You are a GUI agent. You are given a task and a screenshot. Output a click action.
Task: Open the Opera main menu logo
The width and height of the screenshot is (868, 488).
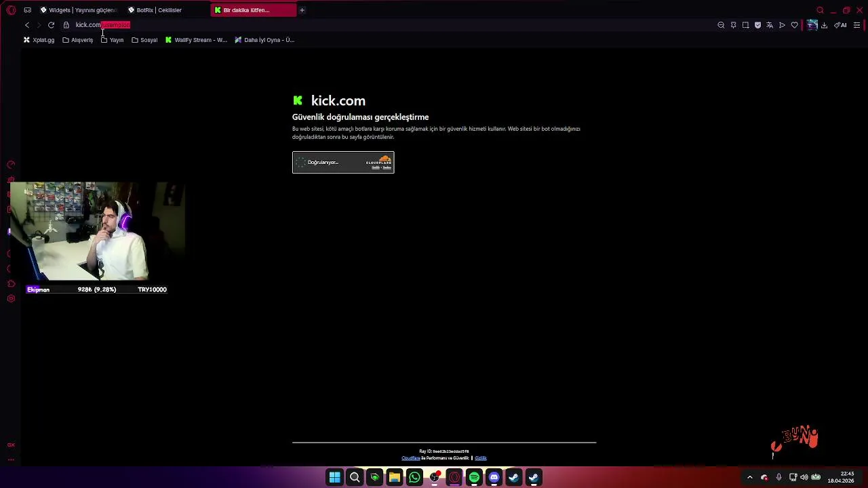point(11,10)
